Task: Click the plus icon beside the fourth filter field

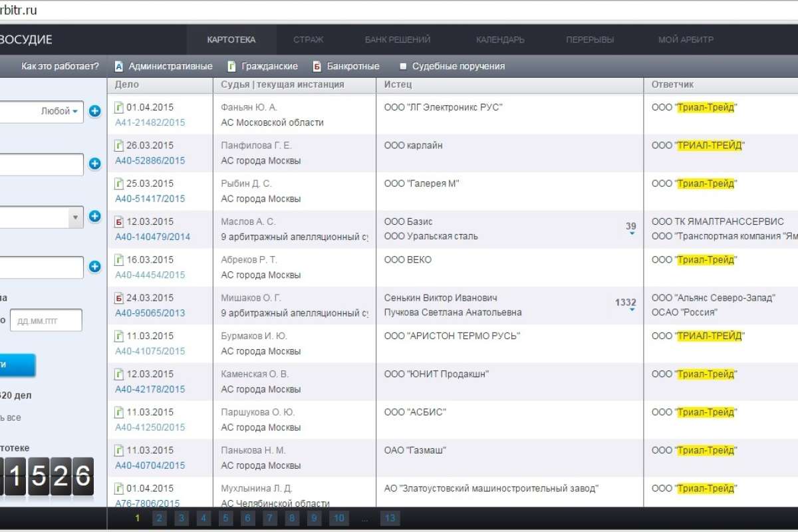Action: (x=94, y=267)
